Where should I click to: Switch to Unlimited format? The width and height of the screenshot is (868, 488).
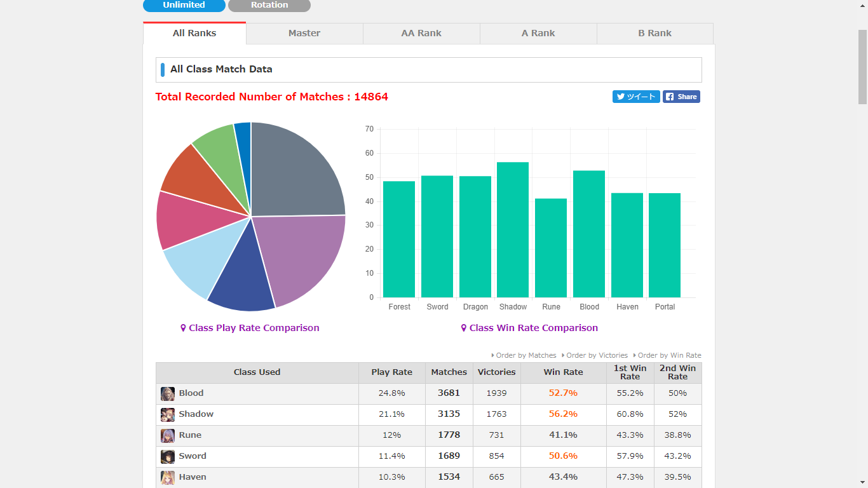click(x=184, y=5)
